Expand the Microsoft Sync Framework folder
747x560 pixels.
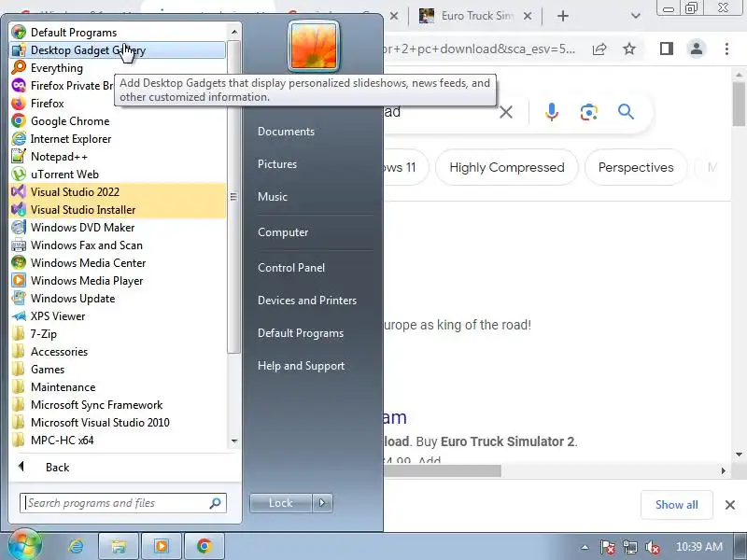coord(118,405)
